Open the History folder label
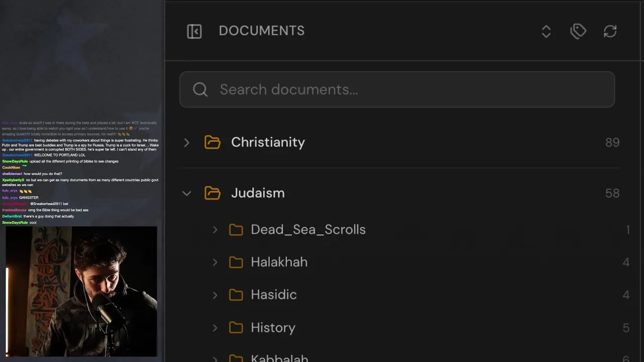Image resolution: width=644 pixels, height=362 pixels. pyautogui.click(x=273, y=328)
